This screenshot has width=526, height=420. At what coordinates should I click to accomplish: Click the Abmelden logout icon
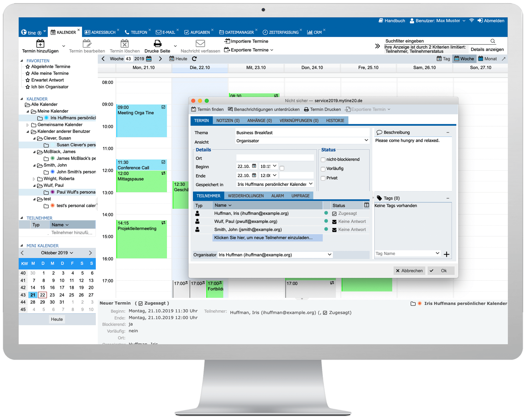coord(480,21)
